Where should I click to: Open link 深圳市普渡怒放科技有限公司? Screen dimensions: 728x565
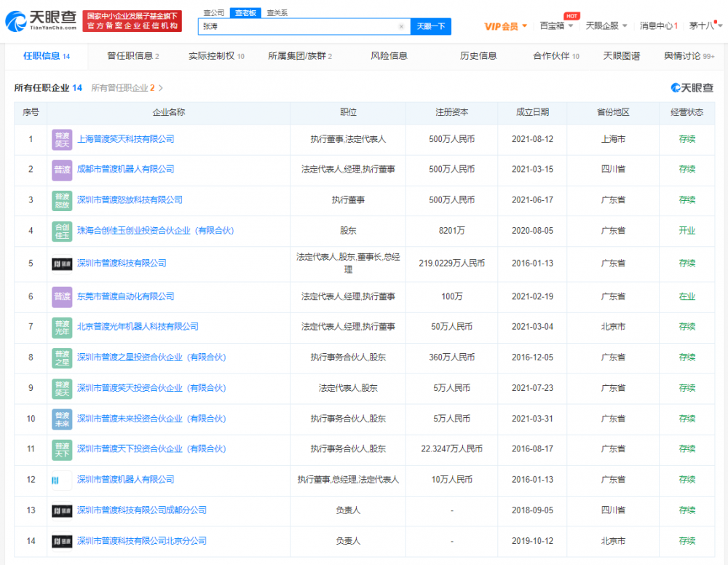tap(130, 200)
